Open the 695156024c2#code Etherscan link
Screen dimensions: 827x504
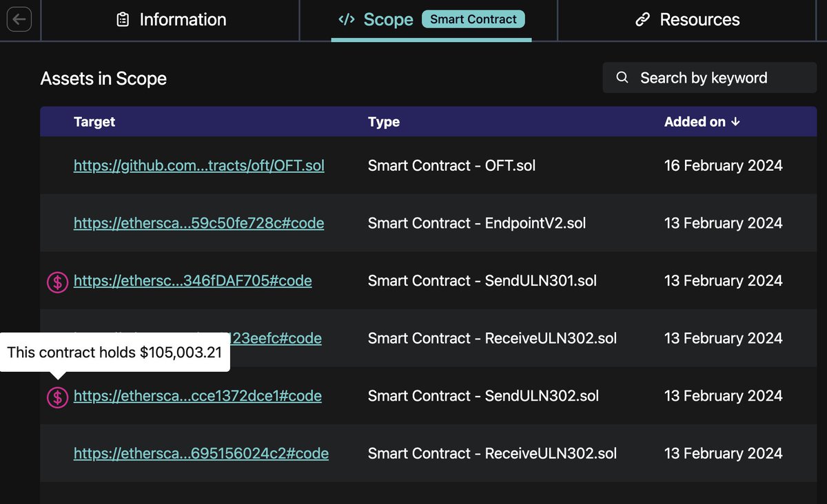201,454
